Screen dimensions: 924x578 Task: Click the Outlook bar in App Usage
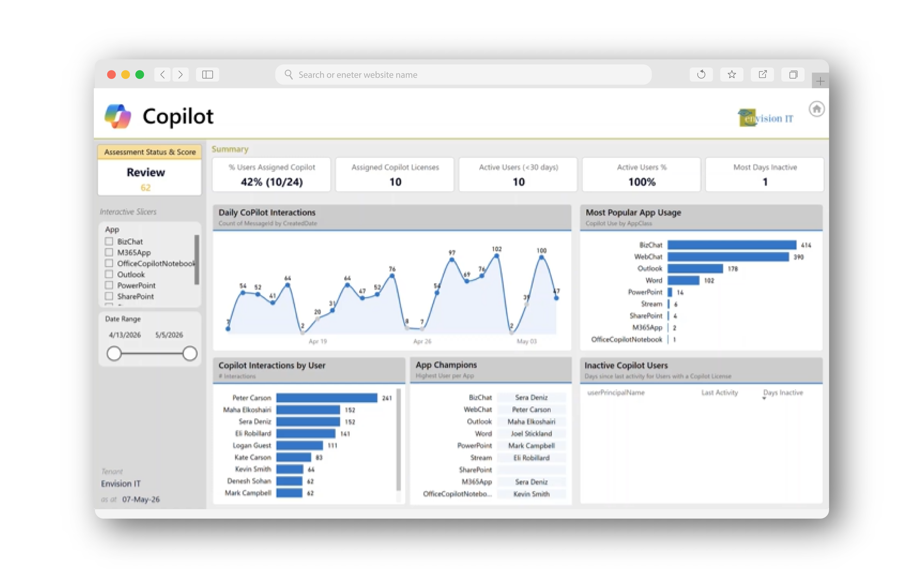[695, 269]
